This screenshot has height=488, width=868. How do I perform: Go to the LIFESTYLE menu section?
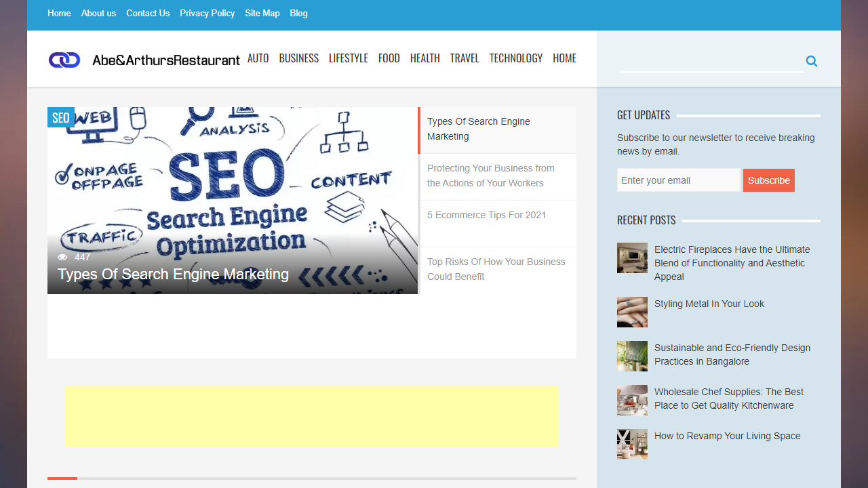[x=349, y=58]
